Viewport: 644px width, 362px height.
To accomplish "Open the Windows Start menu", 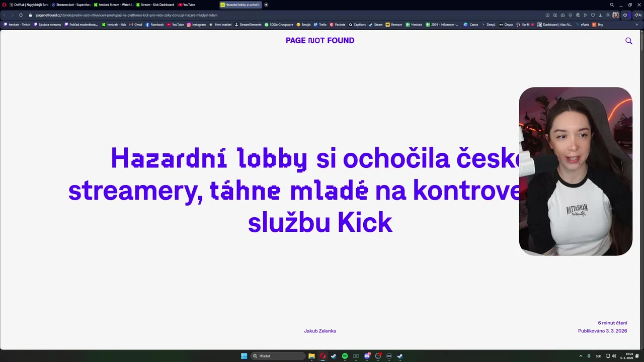I will pos(244,356).
